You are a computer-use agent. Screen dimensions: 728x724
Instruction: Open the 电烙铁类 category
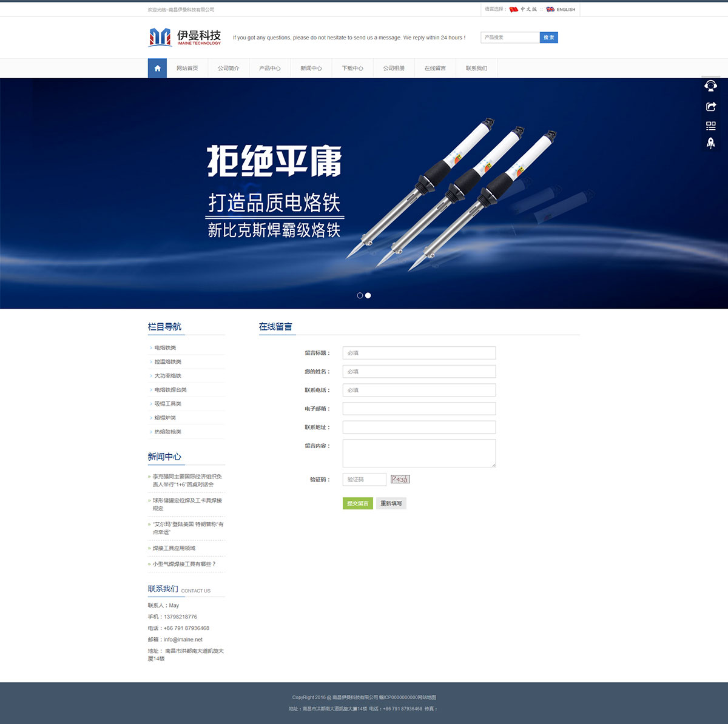(165, 347)
